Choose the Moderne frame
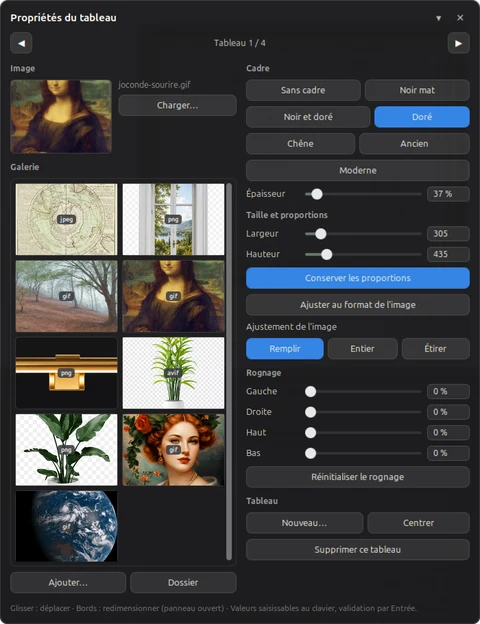 [x=358, y=170]
